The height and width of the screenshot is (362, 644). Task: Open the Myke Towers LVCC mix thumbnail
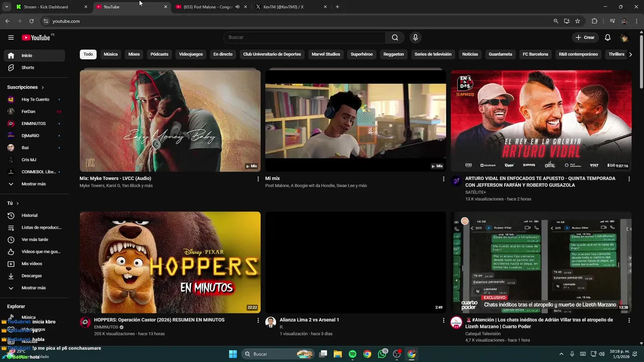[170, 121]
